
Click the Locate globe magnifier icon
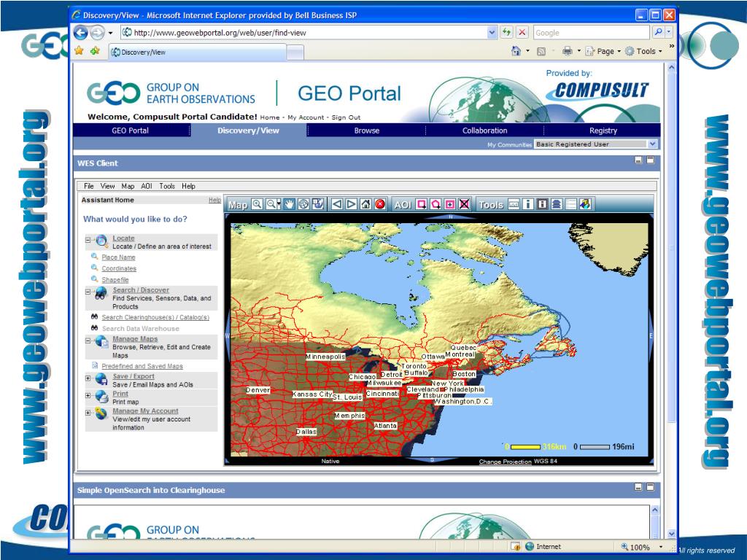click(x=101, y=241)
